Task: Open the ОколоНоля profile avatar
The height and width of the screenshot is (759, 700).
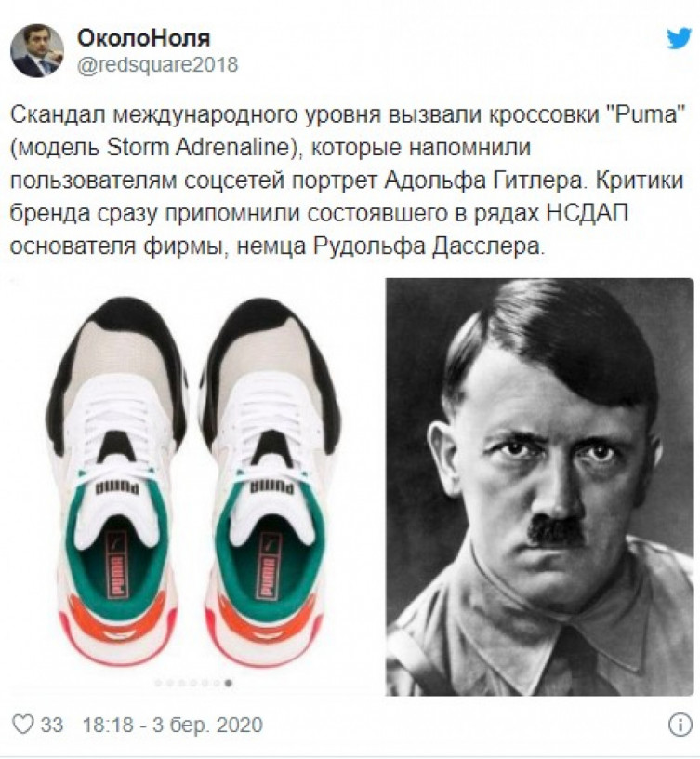Action: pyautogui.click(x=37, y=50)
